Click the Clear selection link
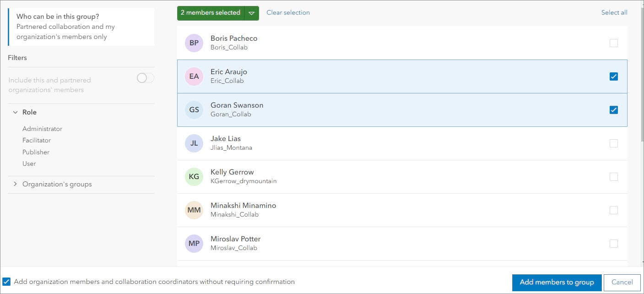 pyautogui.click(x=288, y=12)
